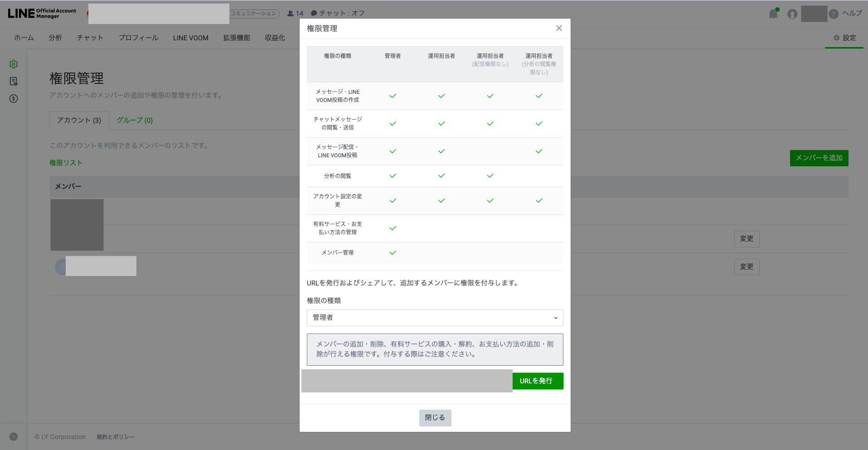Go to the ホーム menu

click(x=24, y=38)
